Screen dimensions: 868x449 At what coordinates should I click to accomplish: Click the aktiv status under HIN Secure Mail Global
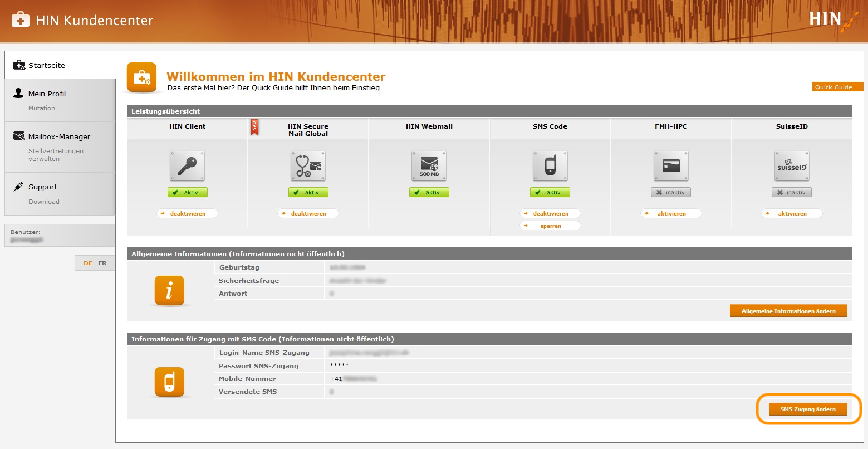308,192
